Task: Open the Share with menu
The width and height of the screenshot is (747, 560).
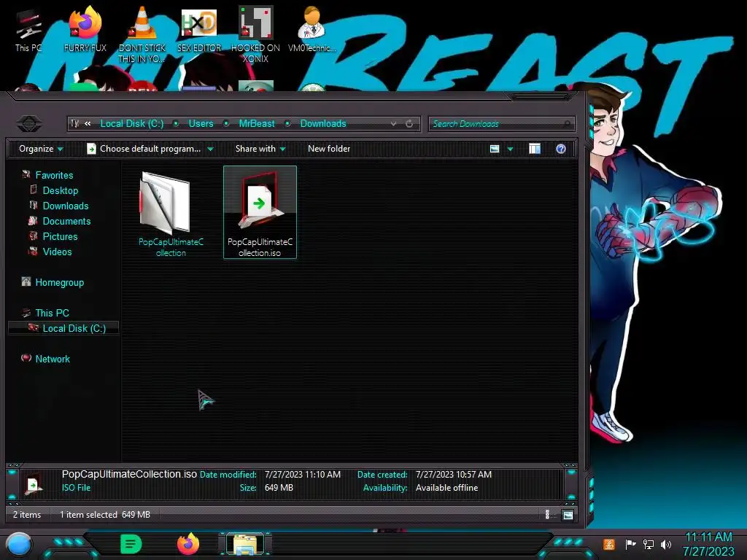Action: [260, 149]
